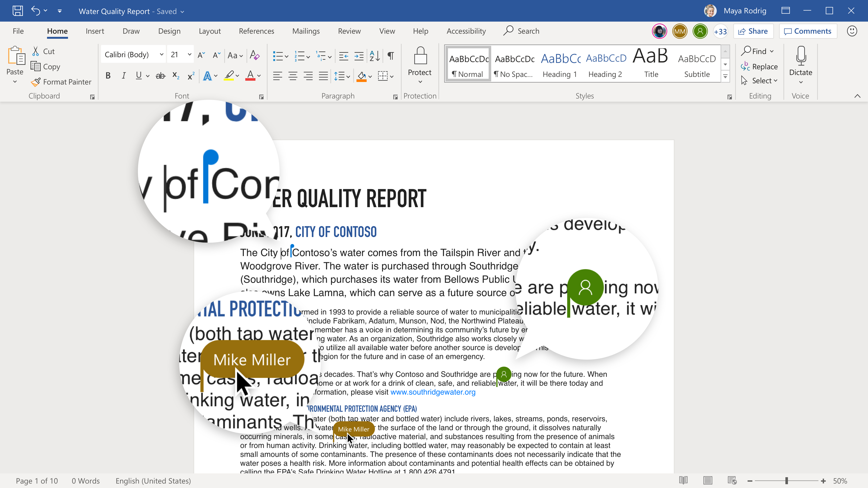Open document title Saved dropdown
The height and width of the screenshot is (488, 868).
pos(182,11)
